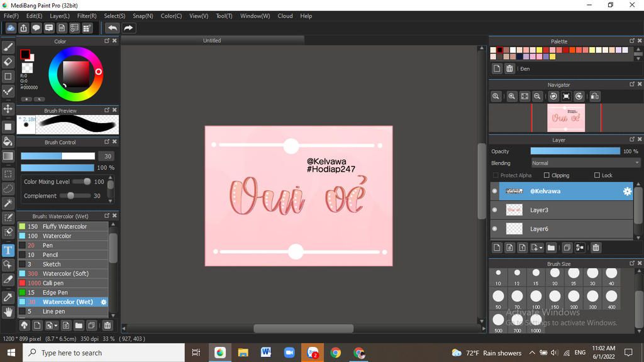Click the Navigator canvas thumbnail
644x362 pixels.
(x=566, y=118)
